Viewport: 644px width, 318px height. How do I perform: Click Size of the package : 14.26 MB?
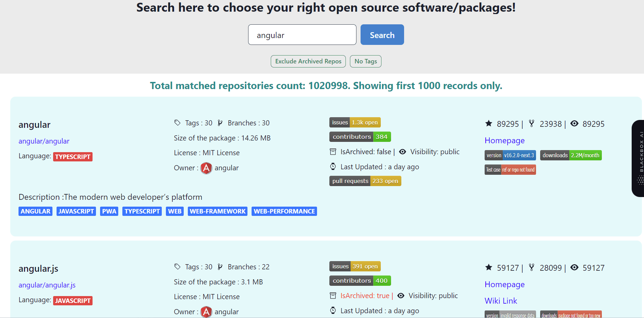222,138
